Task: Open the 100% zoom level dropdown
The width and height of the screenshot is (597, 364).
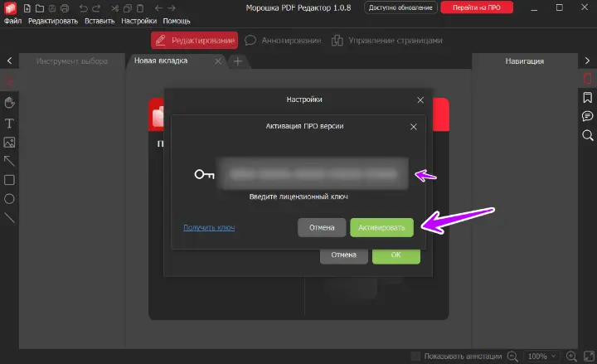Action: (x=542, y=357)
